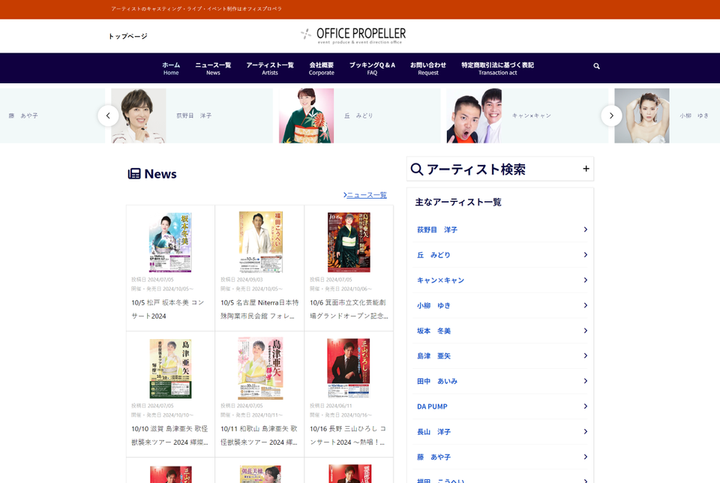
Task: Click chevron beside キャン×キャン list row
Action: point(585,280)
